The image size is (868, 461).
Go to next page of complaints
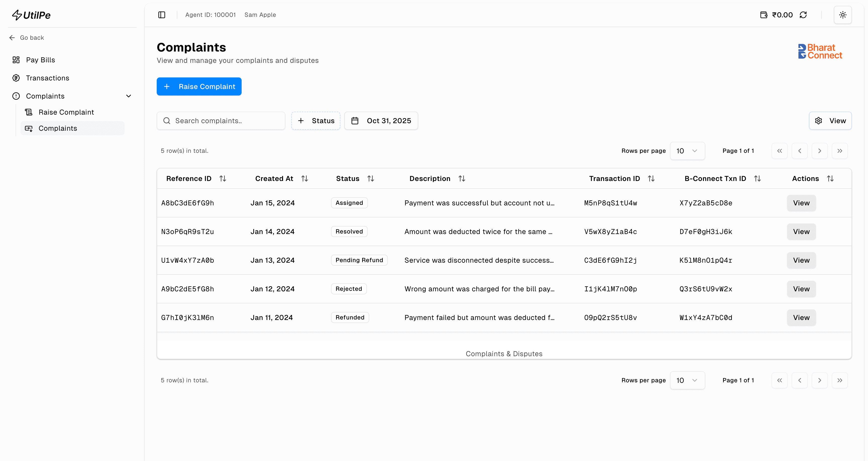click(x=820, y=151)
